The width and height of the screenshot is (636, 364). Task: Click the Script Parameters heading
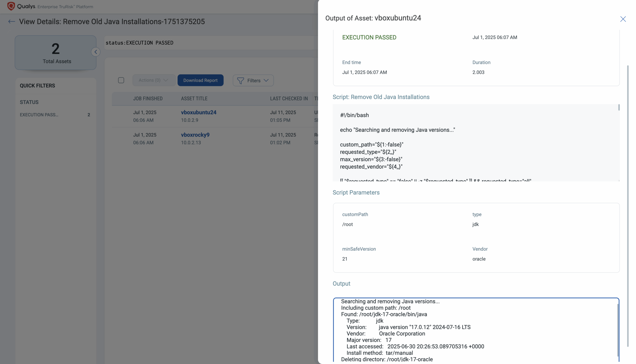coord(356,193)
